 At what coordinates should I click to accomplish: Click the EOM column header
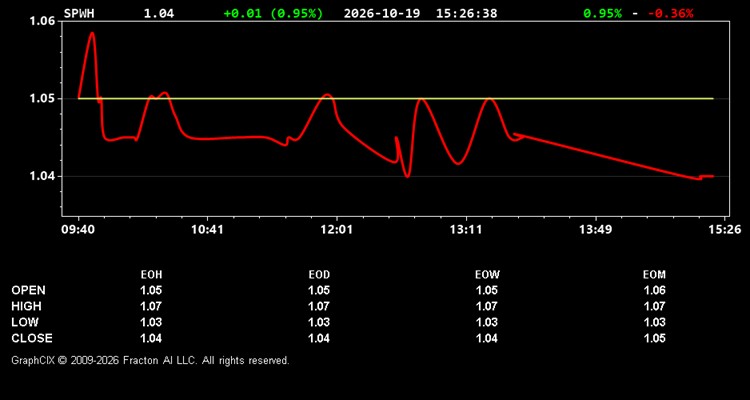point(654,275)
